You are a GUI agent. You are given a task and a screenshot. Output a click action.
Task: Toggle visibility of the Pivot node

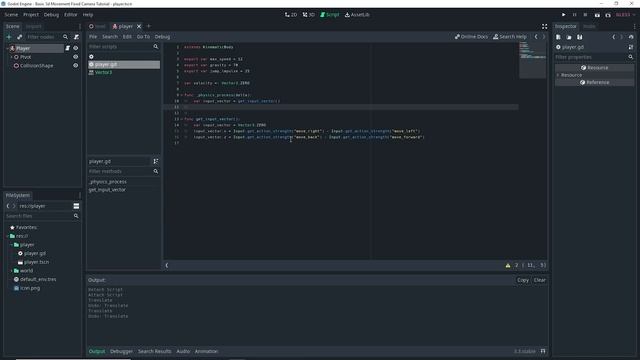point(76,57)
